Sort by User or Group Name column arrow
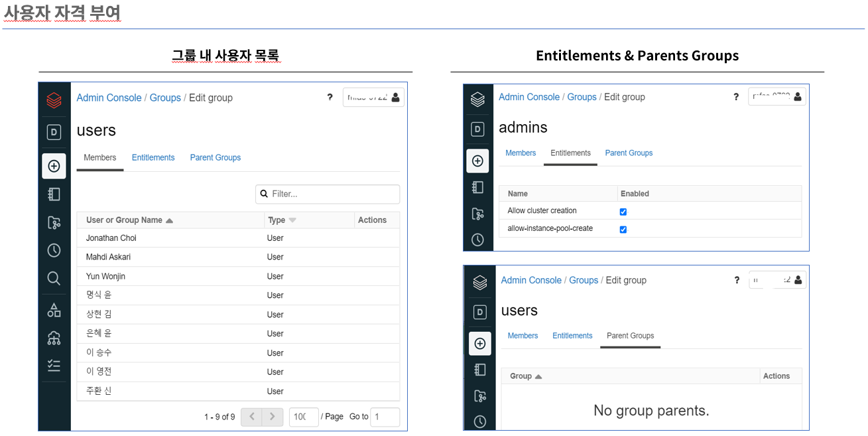 (169, 220)
